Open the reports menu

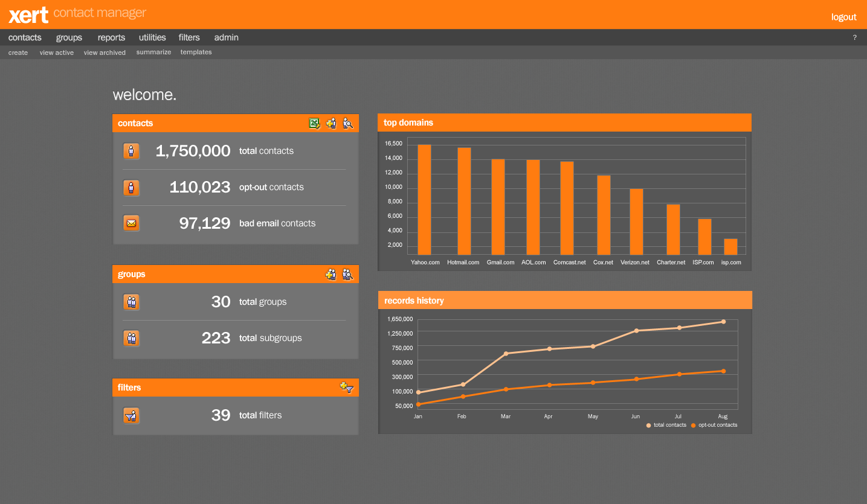pos(111,37)
